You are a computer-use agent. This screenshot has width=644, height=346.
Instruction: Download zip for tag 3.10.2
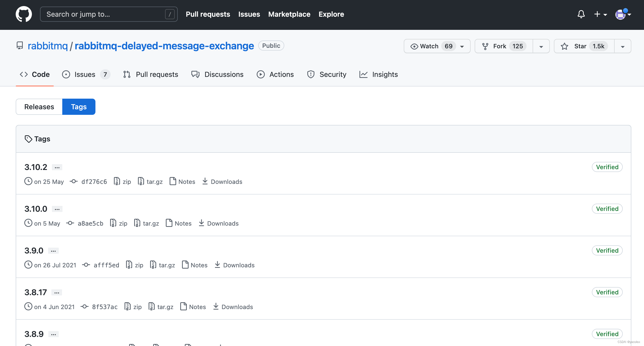(123, 182)
